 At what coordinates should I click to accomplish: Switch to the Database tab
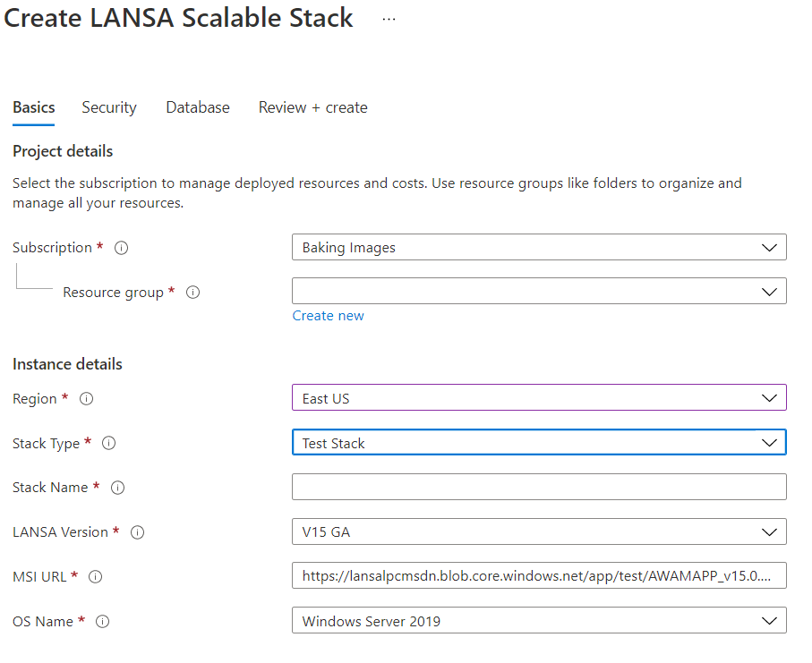[198, 107]
